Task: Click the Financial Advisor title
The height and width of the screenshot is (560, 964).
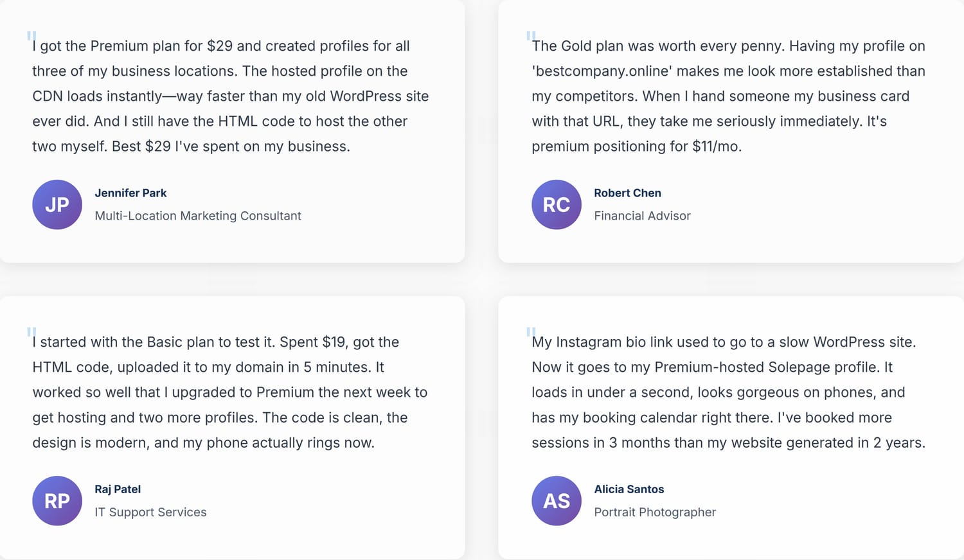Action: tap(642, 216)
